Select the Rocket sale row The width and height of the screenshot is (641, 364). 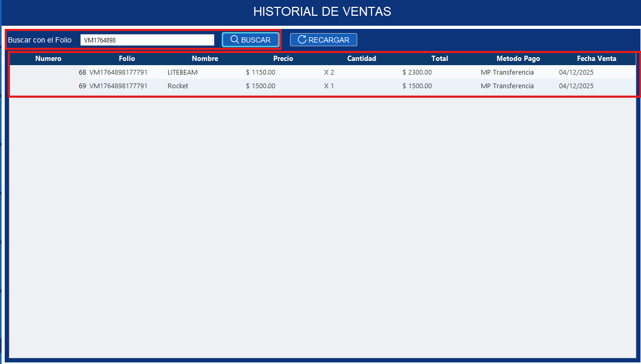(x=320, y=86)
